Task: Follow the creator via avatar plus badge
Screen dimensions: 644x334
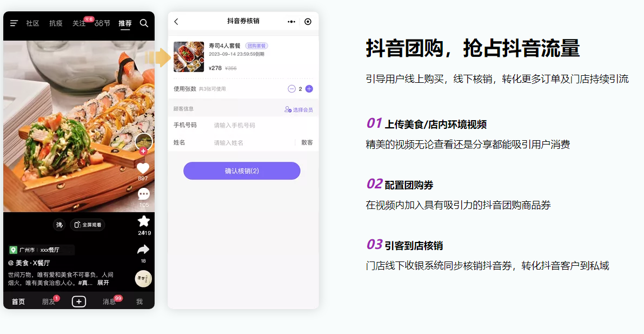Action: point(143,152)
